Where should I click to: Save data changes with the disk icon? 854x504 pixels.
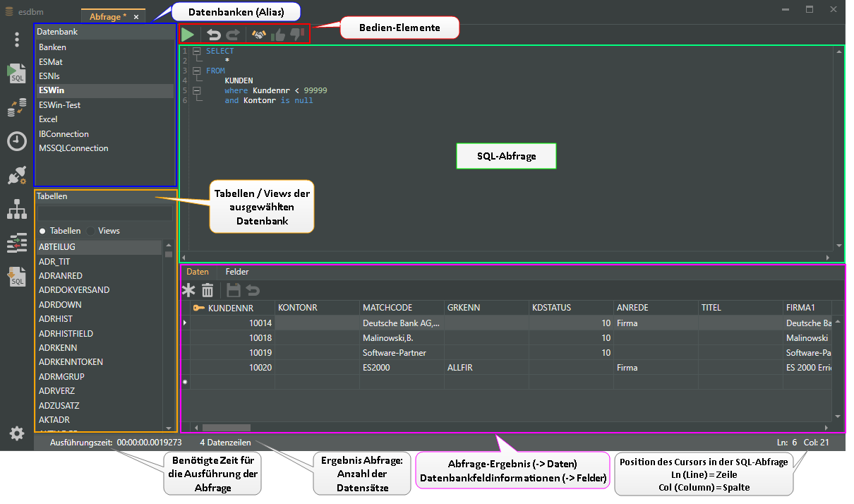(234, 290)
